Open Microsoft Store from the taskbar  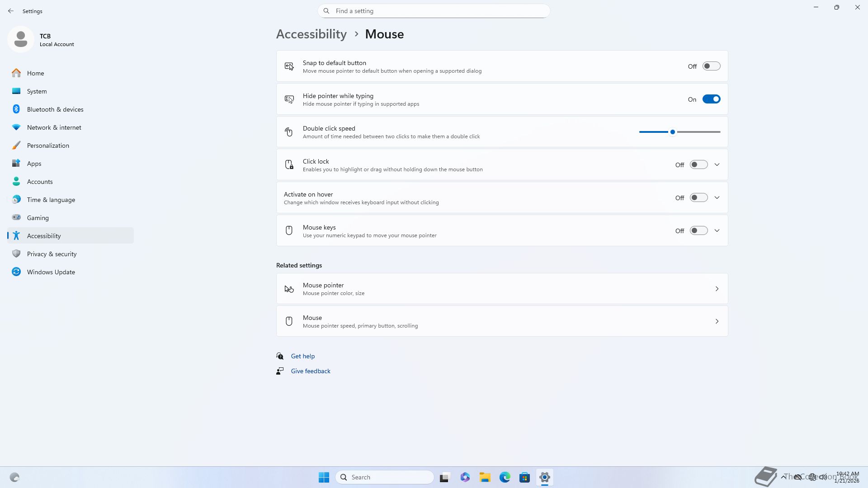click(x=524, y=477)
